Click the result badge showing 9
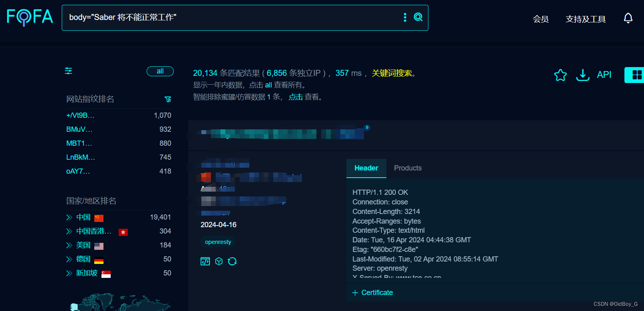The image size is (644, 311). point(367,127)
